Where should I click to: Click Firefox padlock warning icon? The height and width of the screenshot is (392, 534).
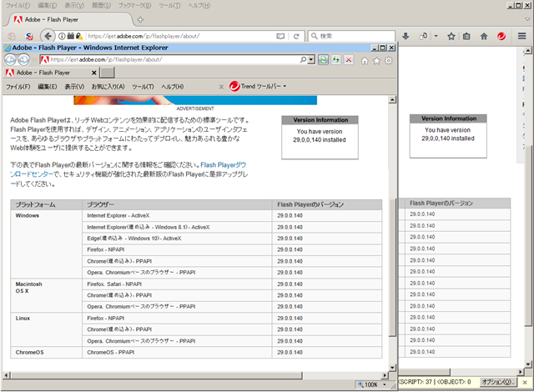point(79,36)
